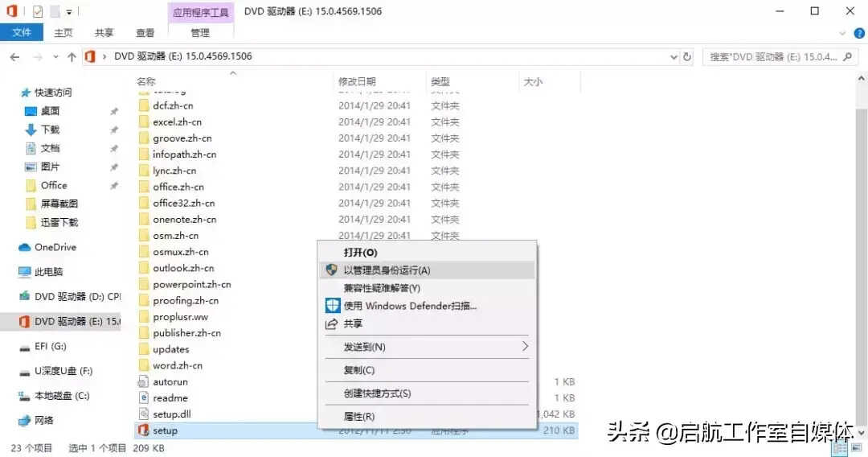Image resolution: width=868 pixels, height=457 pixels.
Task: Click the back navigation arrow
Action: pyautogui.click(x=15, y=57)
